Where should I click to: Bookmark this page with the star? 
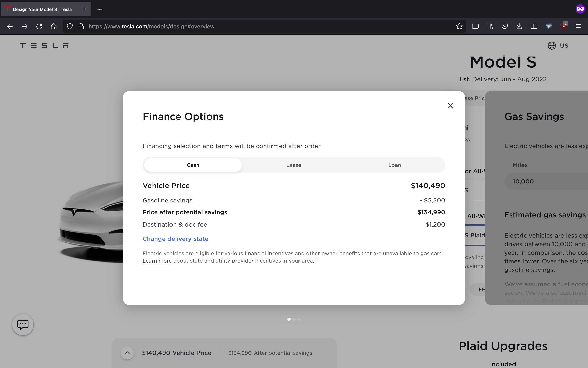tap(459, 26)
